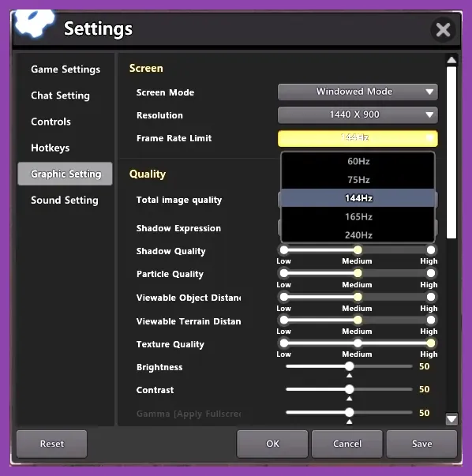Click the Resolution dropdown arrow
Viewport: 472px width, 476px height.
click(x=429, y=114)
